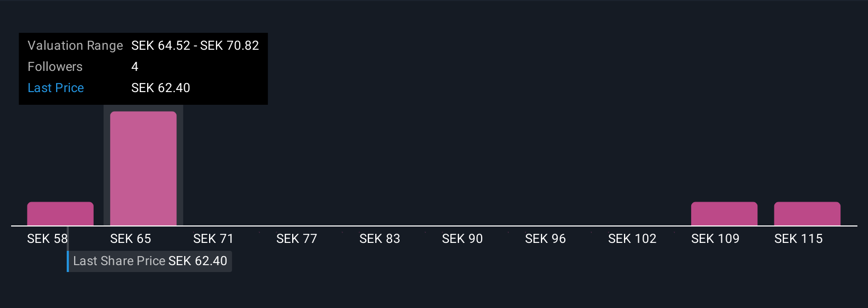Click the SEK 58 axis label text
This screenshot has height=308, width=868.
(48, 239)
